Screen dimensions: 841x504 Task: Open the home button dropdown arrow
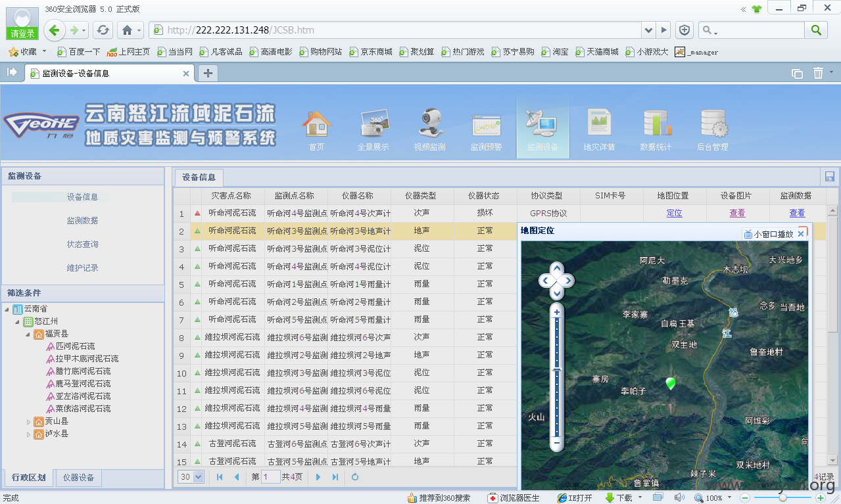(x=139, y=30)
